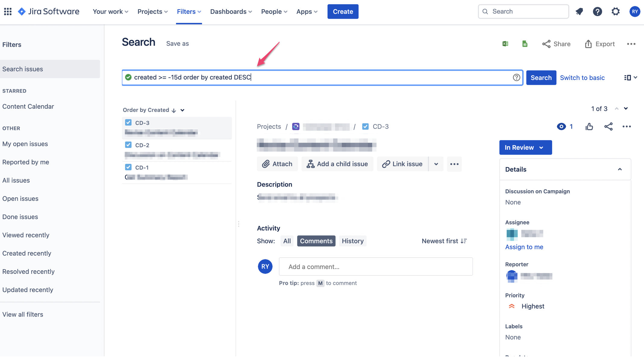This screenshot has width=644, height=360.
Task: Show Comments activity tab
Action: pyautogui.click(x=316, y=241)
